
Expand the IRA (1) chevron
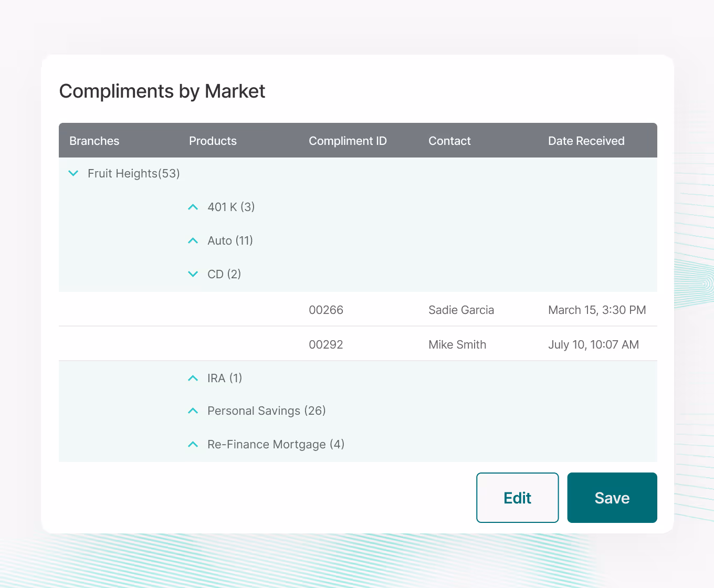tap(193, 378)
